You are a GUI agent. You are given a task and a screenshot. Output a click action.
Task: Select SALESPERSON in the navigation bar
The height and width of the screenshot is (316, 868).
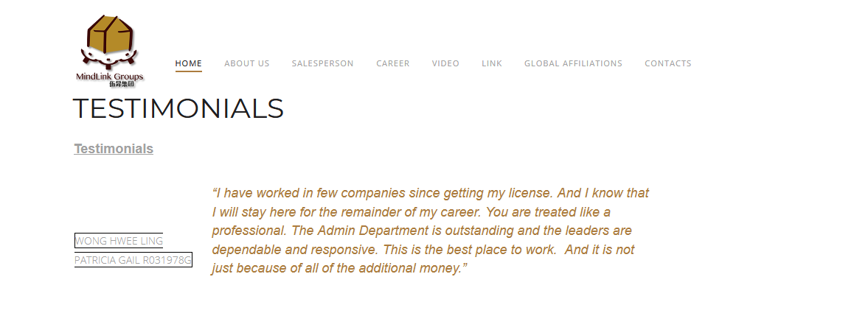[323, 63]
